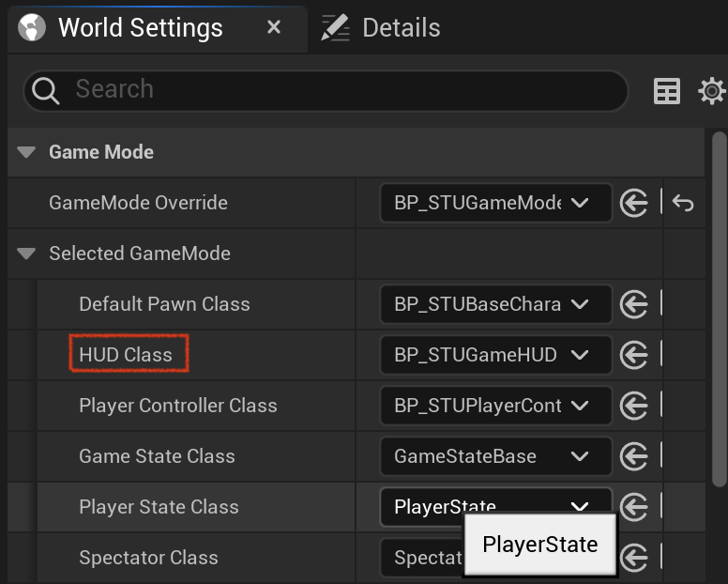This screenshot has width=728, height=584.
Task: Open the settings gear next to search
Action: coord(712,90)
